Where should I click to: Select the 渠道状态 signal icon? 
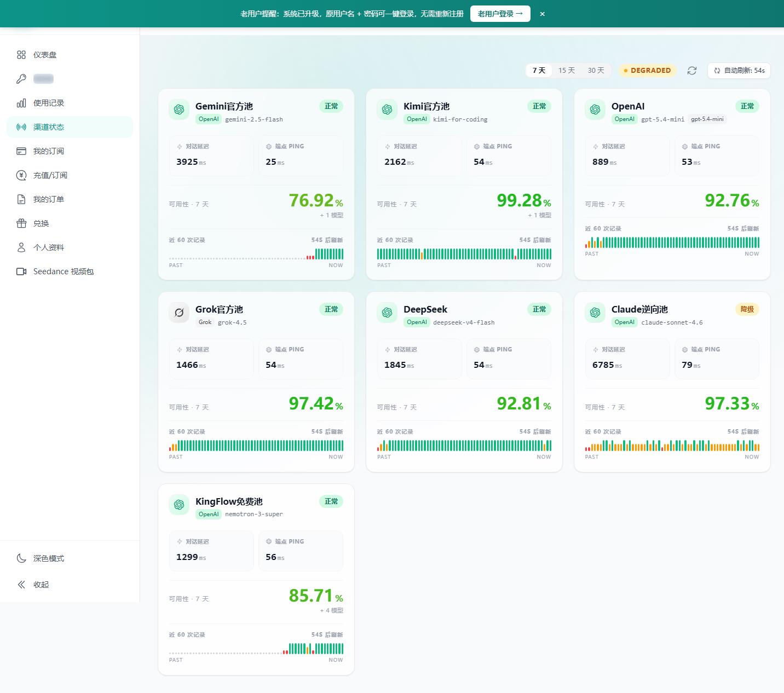pyautogui.click(x=21, y=127)
